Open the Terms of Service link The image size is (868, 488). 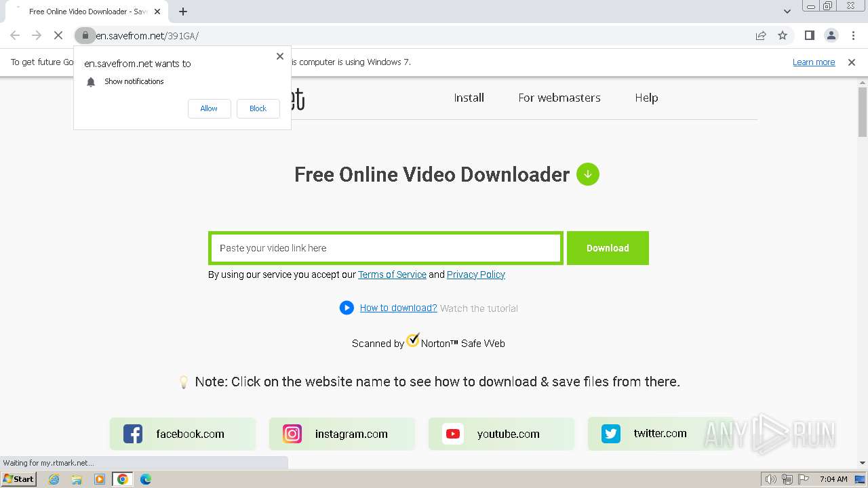coord(392,274)
